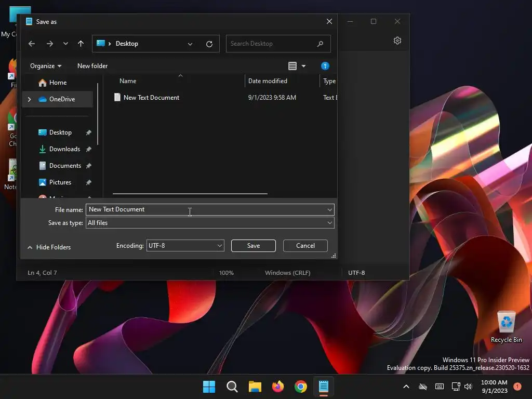Open the view options dropdown arrow
532x399 pixels.
click(303, 66)
